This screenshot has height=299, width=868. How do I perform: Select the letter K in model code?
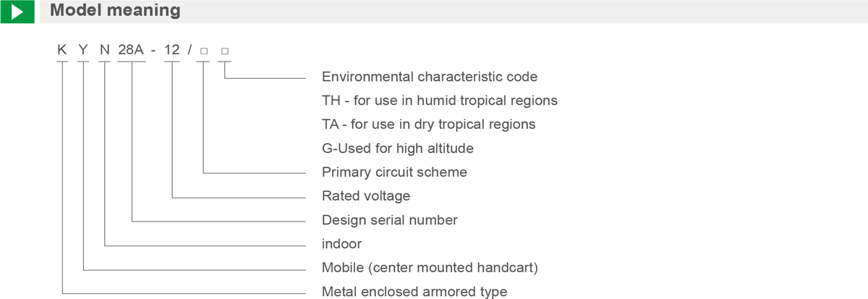point(63,51)
